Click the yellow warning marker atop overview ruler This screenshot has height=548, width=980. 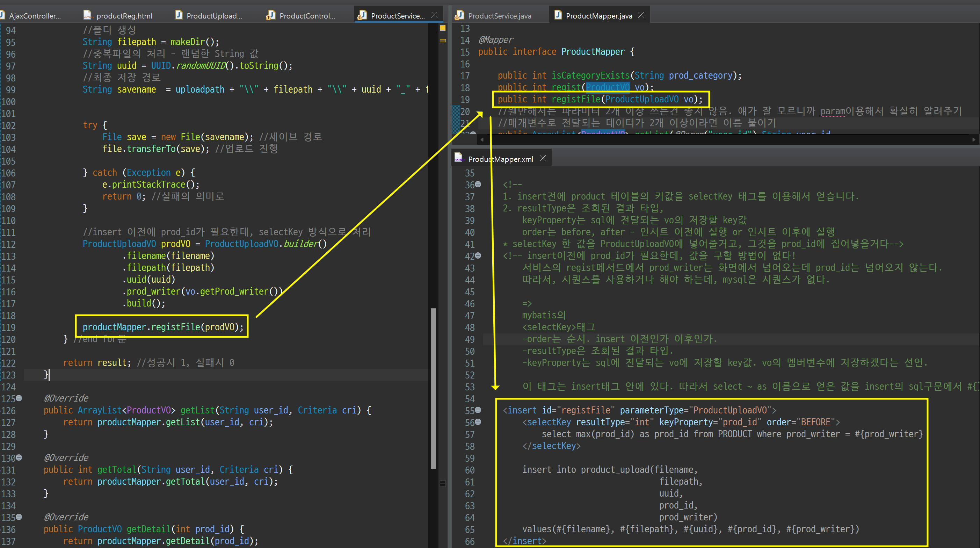click(x=442, y=28)
